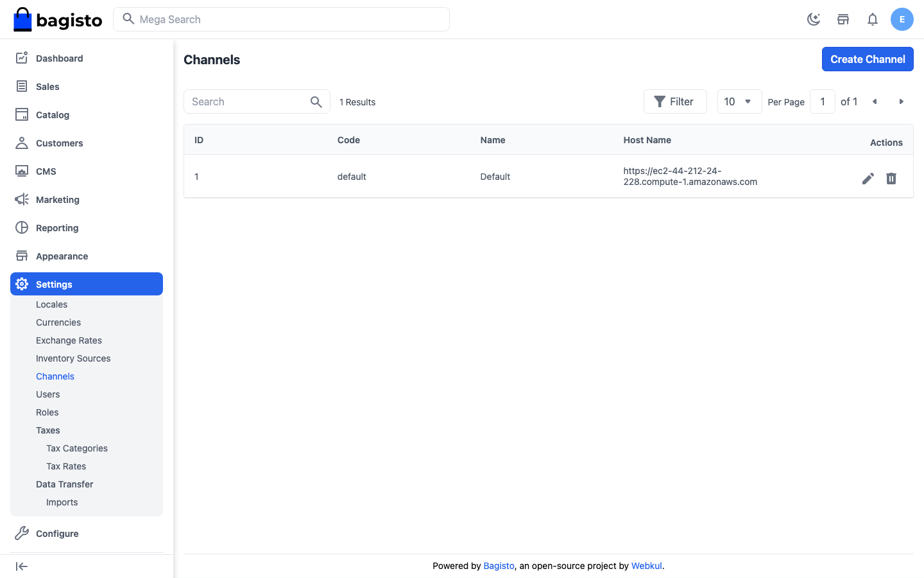Visit the storefront via shop icon

click(843, 19)
